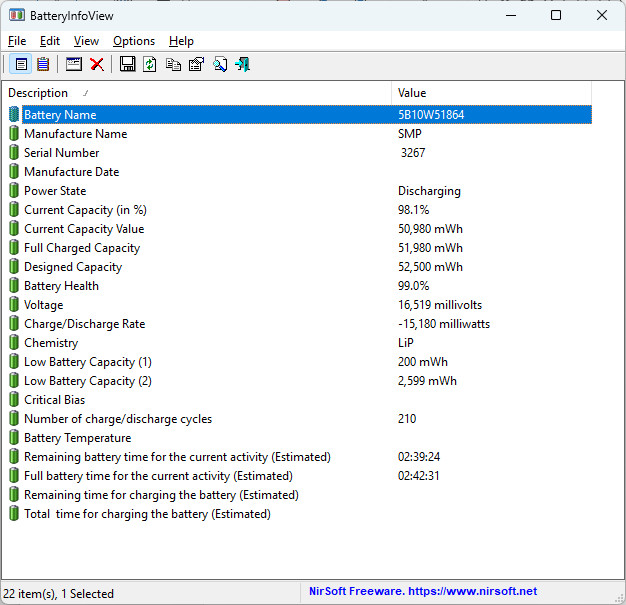Select Number of charge/discharge cycles row
This screenshot has width=626, height=605.
(300, 419)
